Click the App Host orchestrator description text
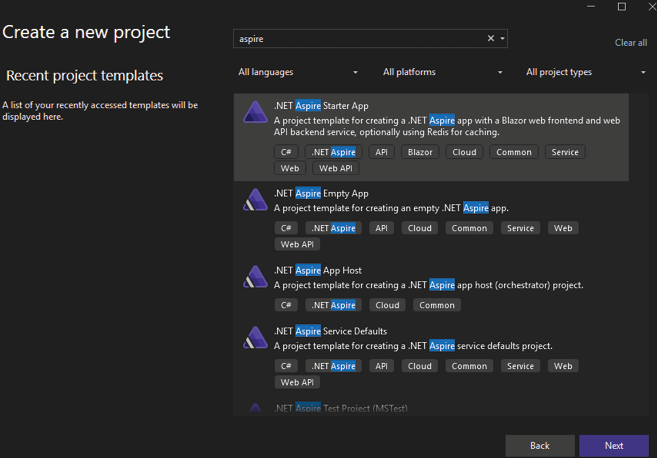Image resolution: width=657 pixels, height=458 pixels. pos(428,285)
